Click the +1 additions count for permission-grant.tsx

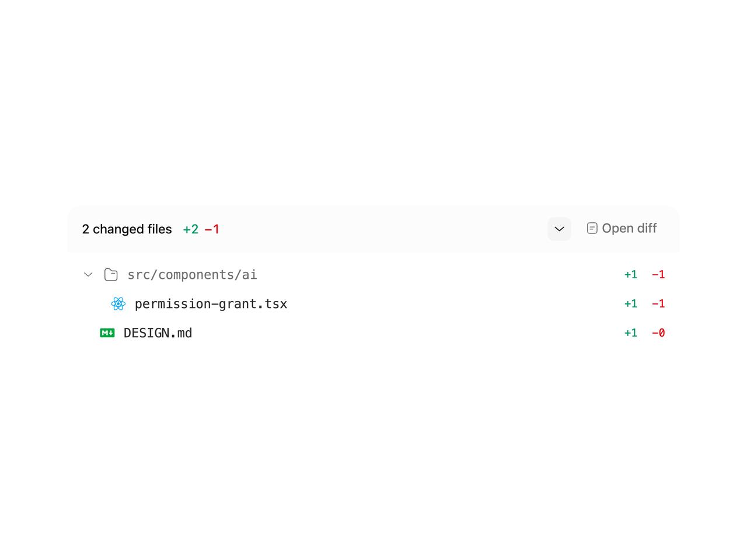click(631, 304)
